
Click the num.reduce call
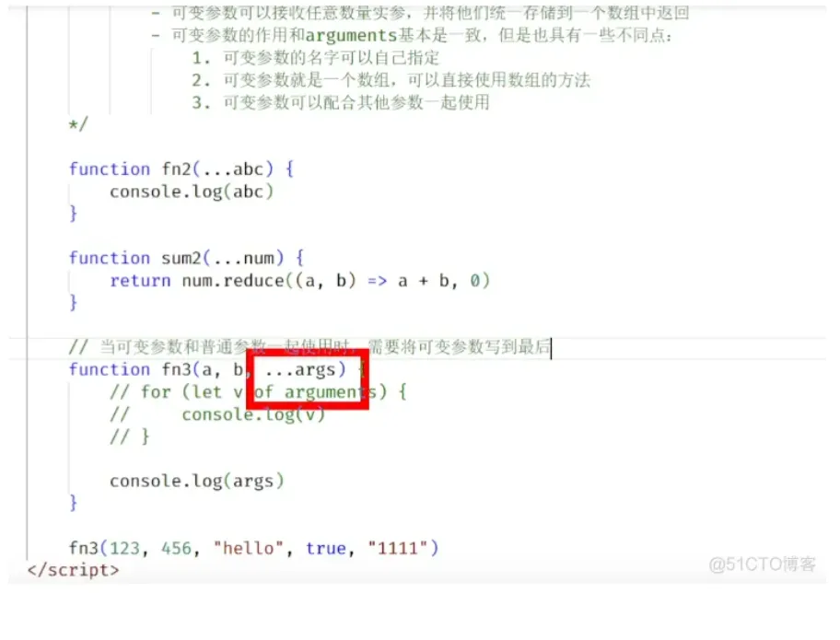tap(233, 281)
